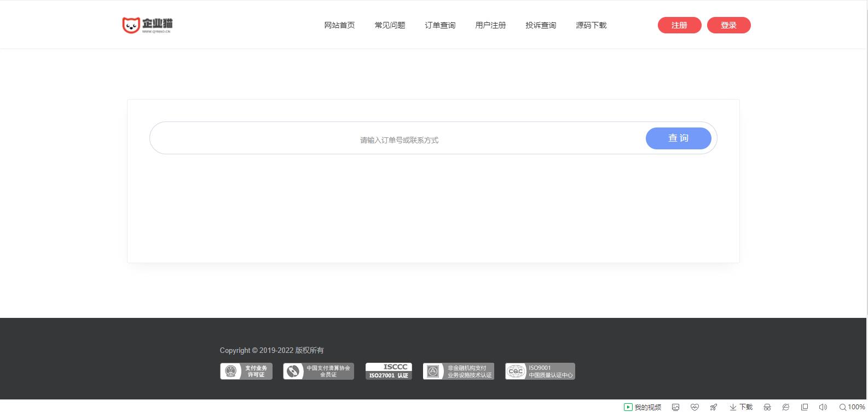
Task: Click the browser engine switch icon
Action: pos(786,407)
